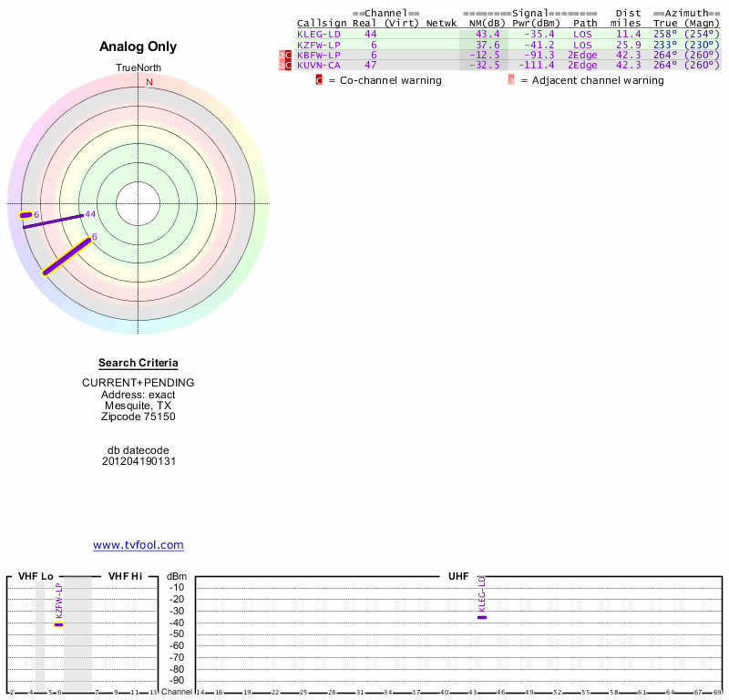The image size is (729, 700).
Task: Click the VHF Hi band label
Action: tap(125, 576)
